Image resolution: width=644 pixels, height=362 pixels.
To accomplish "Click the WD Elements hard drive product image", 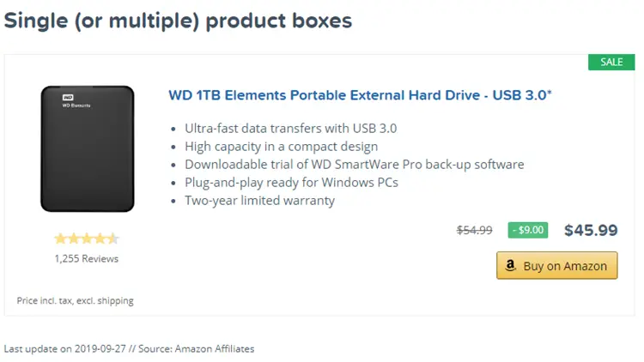I will click(x=87, y=148).
